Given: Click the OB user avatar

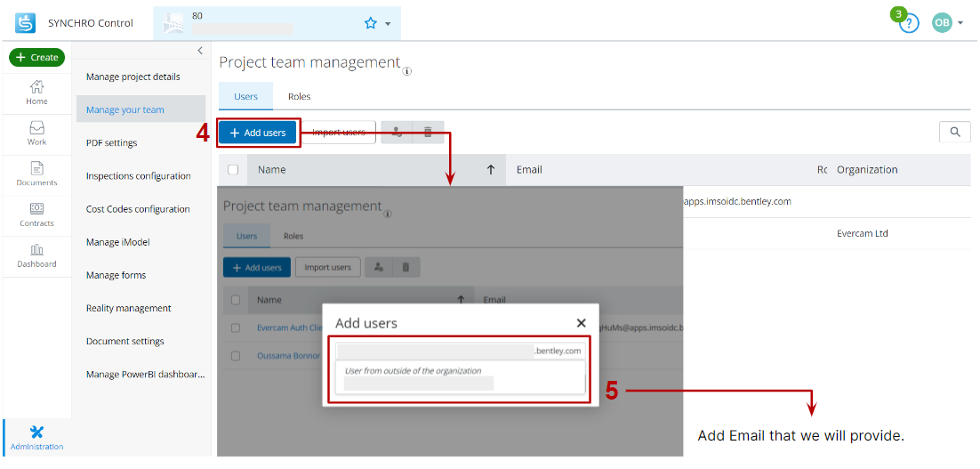Looking at the screenshot, I should click(942, 23).
